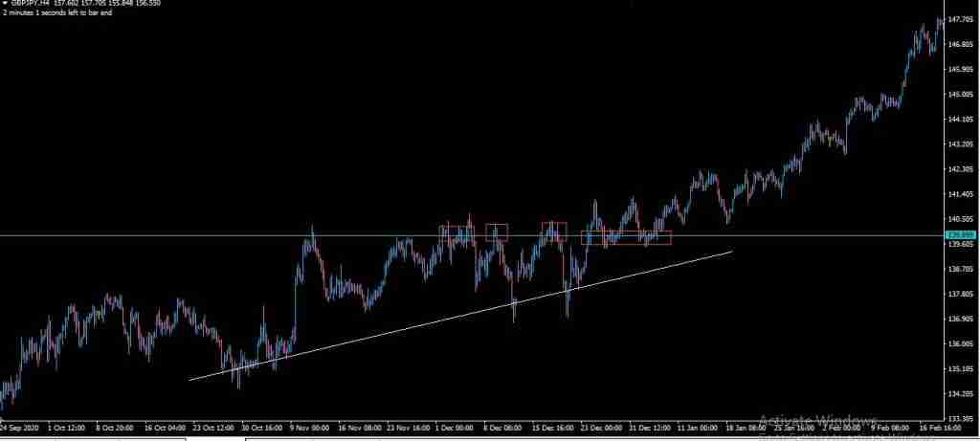
Task: Click the 133.305 bottom price label
Action: (x=961, y=418)
